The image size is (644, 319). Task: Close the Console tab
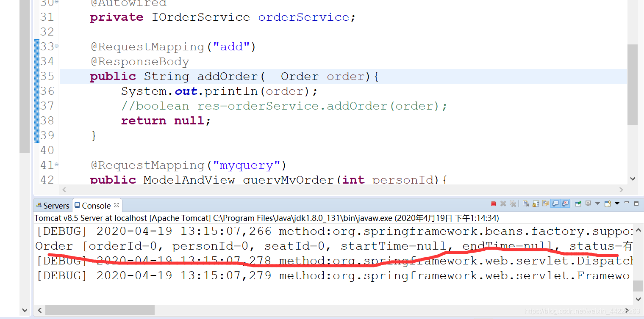(116, 205)
